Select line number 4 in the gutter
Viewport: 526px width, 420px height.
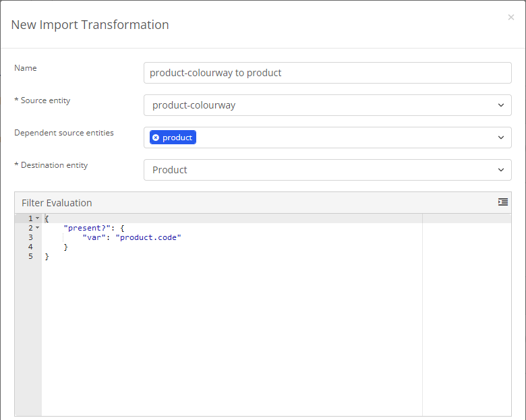coord(30,247)
